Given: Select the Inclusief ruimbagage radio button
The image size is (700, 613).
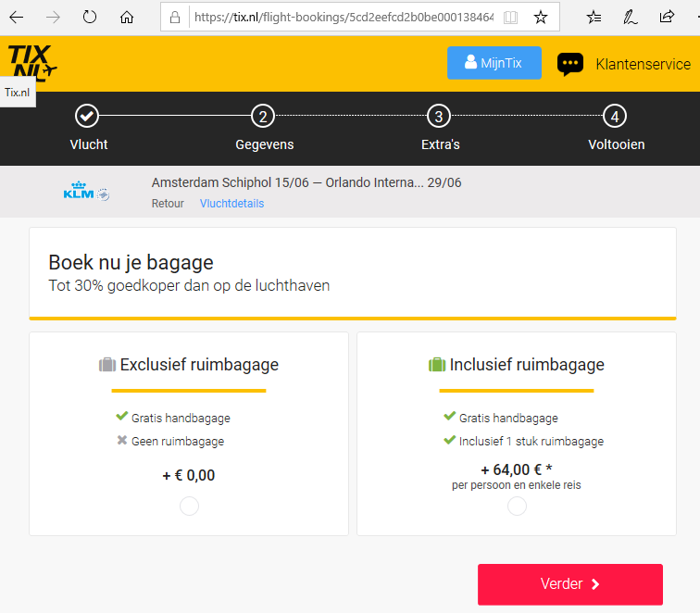Looking at the screenshot, I should click(x=517, y=507).
